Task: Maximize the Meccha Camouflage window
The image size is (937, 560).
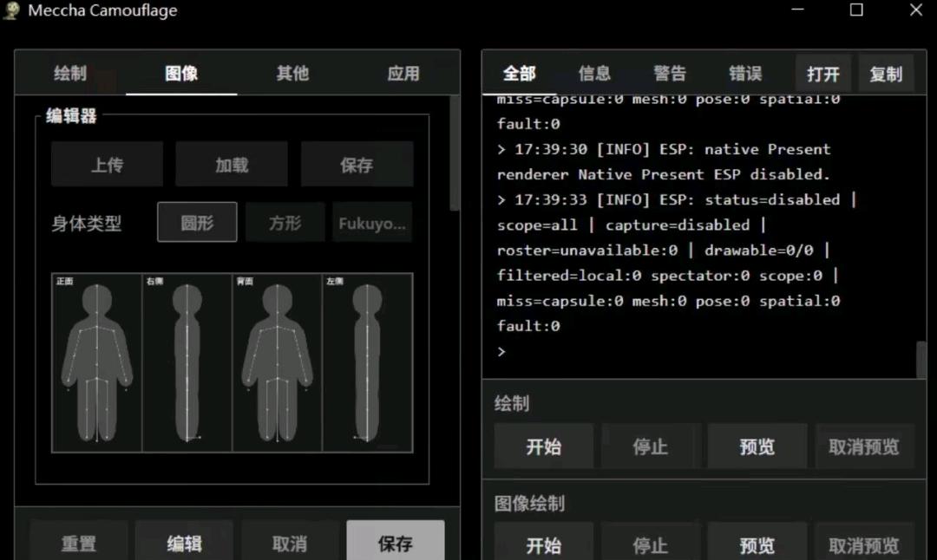Action: coord(856,10)
